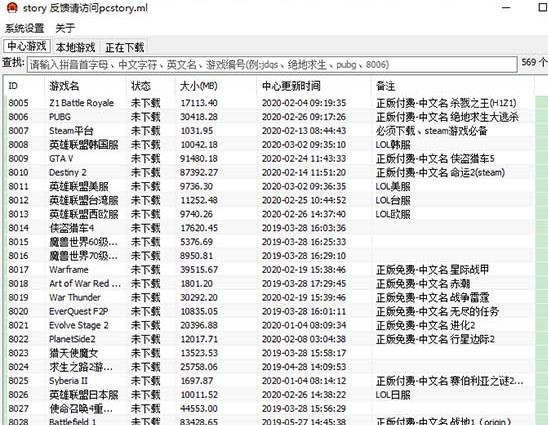
Task: Select the 英雄联盟西欧服 entry
Action: (269, 214)
